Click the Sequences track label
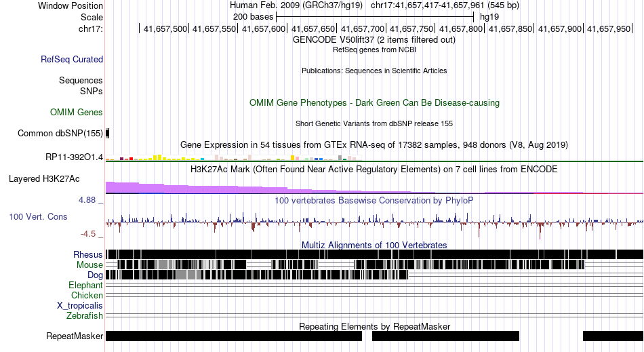This screenshot has height=352, width=644. [x=81, y=81]
